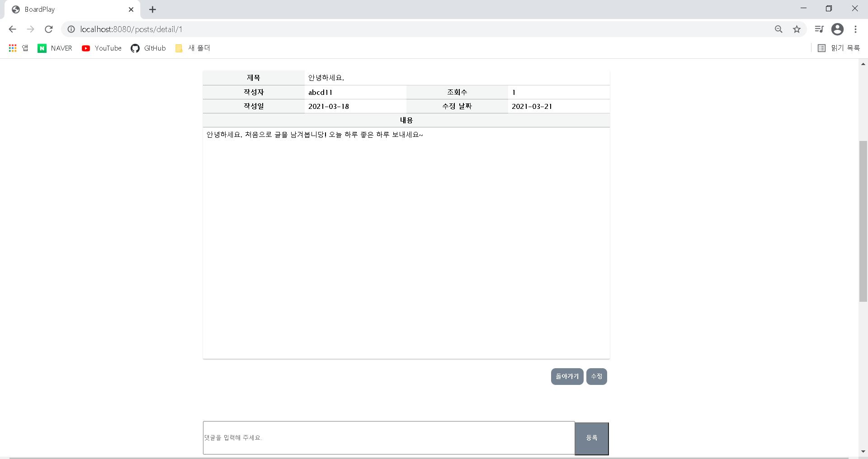Reload the page using the refresh icon
Screen dimensions: 868x459
click(49, 29)
